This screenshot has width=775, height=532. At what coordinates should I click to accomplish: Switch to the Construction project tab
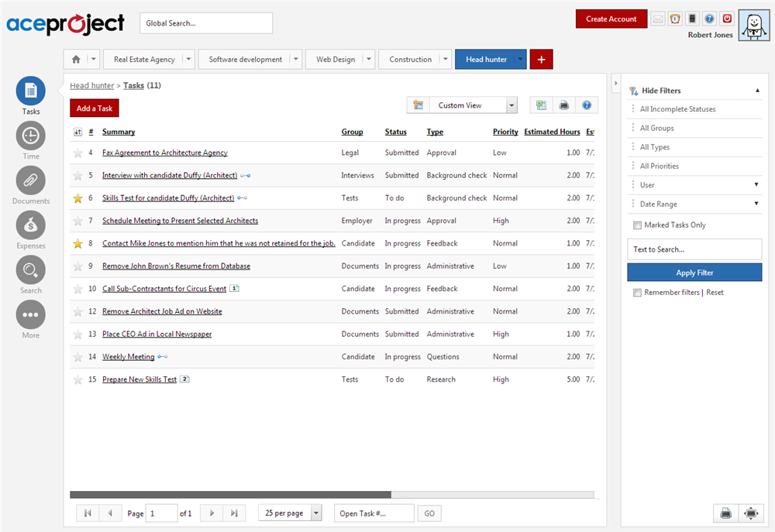411,59
